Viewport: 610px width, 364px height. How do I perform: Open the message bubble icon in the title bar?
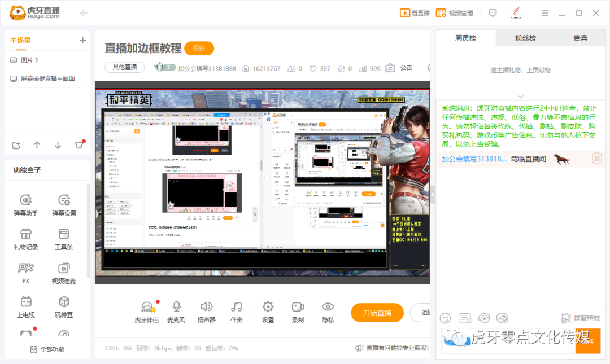493,13
